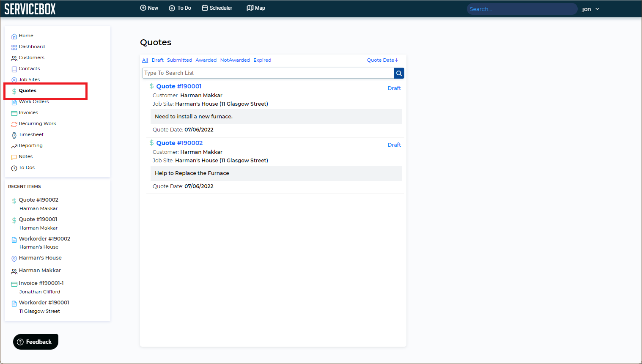Show All quotes filter
642x364 pixels.
145,60
